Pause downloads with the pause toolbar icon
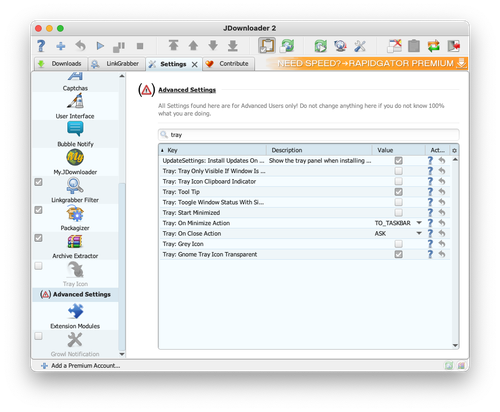Viewport: 500px width, 412px height. [x=119, y=47]
